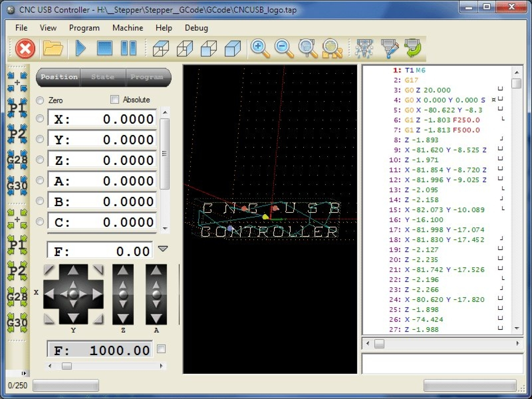Toggle checkbox beside F 1000.00 field

coord(161,349)
